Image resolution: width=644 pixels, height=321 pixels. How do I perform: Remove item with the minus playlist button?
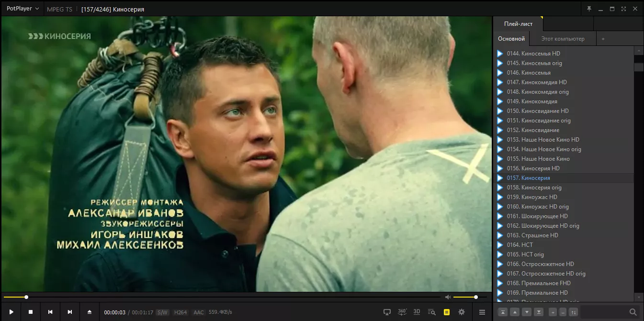pyautogui.click(x=563, y=312)
